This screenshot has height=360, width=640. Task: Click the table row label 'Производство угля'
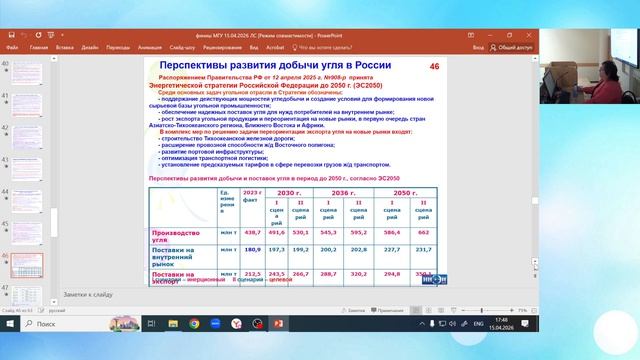[x=176, y=236]
